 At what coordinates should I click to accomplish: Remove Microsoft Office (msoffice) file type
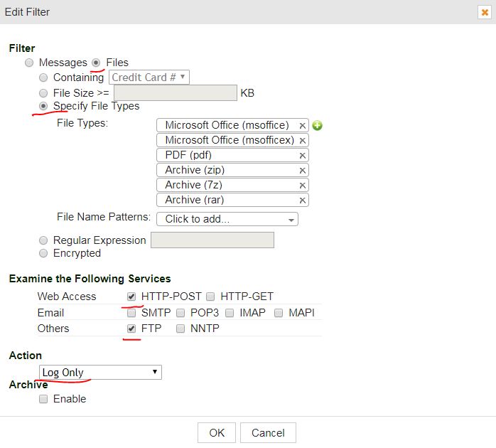(303, 126)
